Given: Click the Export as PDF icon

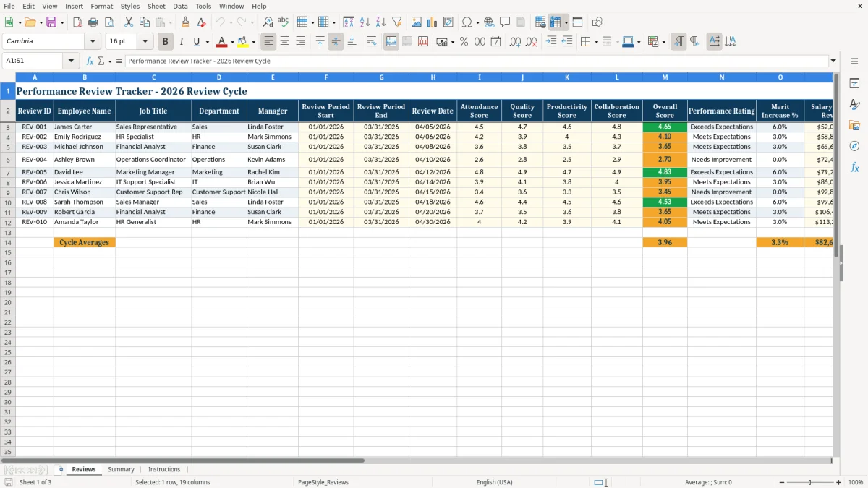Looking at the screenshot, I should 77,22.
